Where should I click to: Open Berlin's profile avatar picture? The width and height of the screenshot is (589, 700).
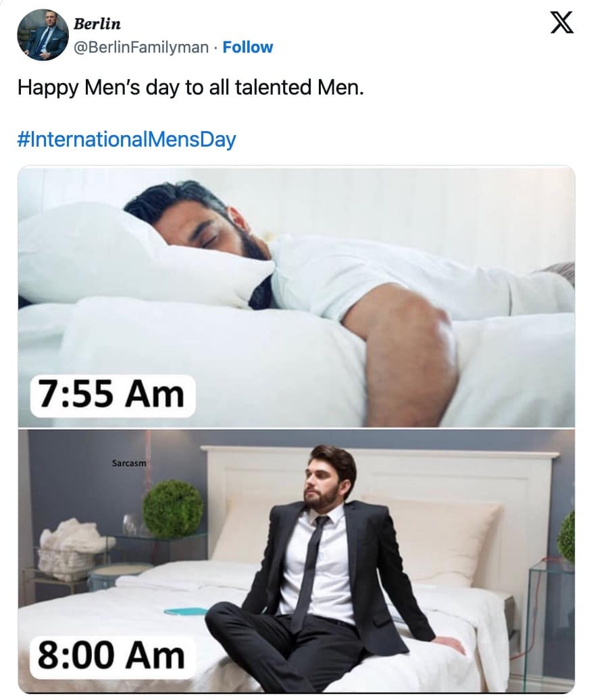pyautogui.click(x=43, y=35)
